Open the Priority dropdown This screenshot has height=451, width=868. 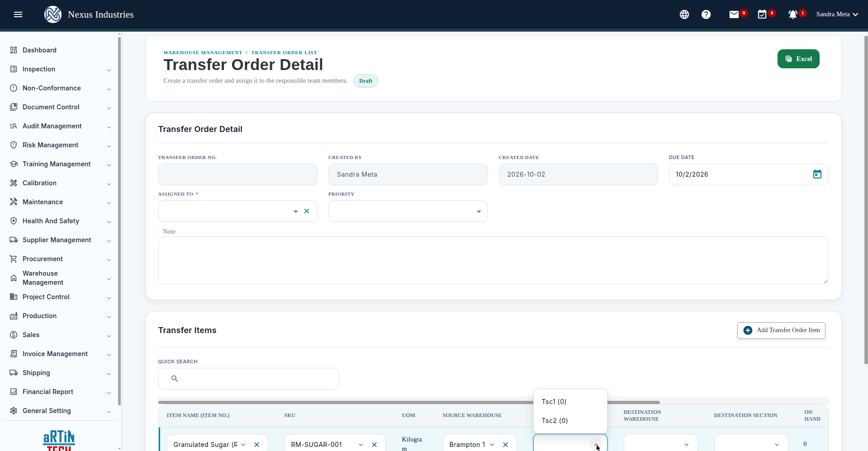408,211
